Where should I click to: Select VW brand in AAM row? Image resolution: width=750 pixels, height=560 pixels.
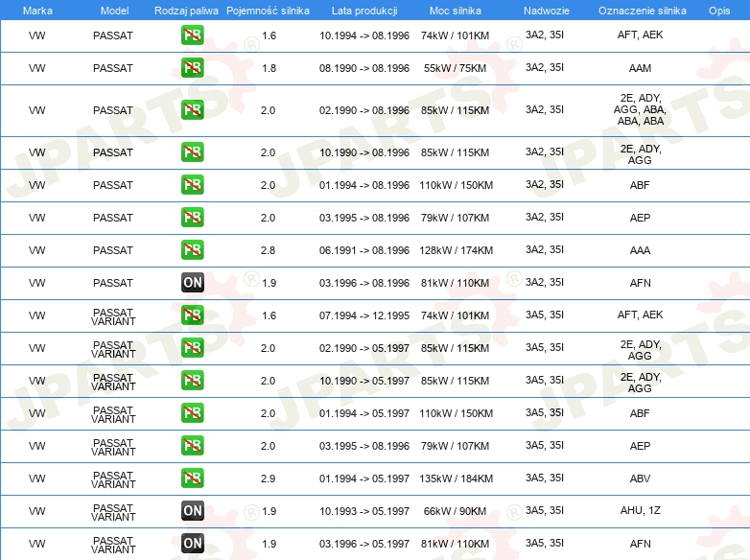pos(36,68)
